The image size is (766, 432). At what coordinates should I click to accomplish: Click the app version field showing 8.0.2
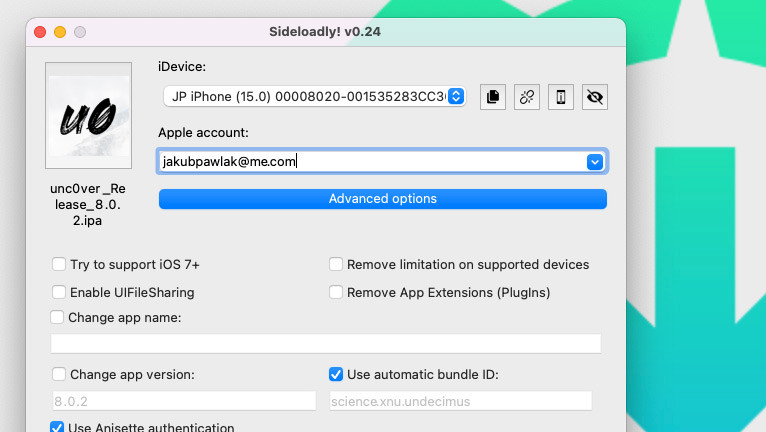click(x=184, y=401)
